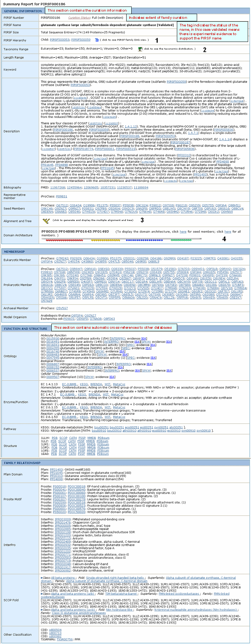The height and width of the screenshot is (644, 251).
Task: Open PDB link for structure 1LLW
Action: click(x=54, y=438)
